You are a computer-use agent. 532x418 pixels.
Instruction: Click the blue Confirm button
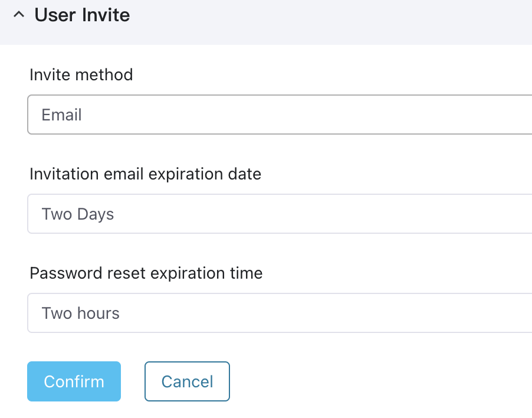[74, 381]
